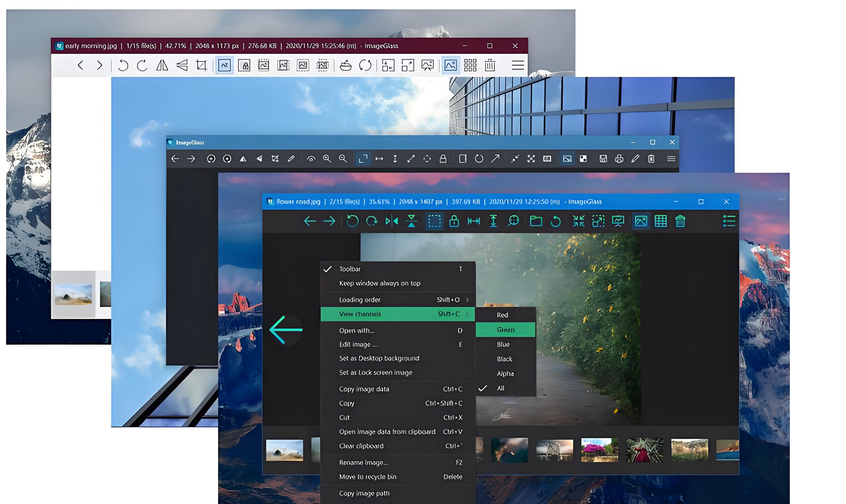The width and height of the screenshot is (846, 504).
Task: Select the All channels option
Action: pyautogui.click(x=500, y=388)
